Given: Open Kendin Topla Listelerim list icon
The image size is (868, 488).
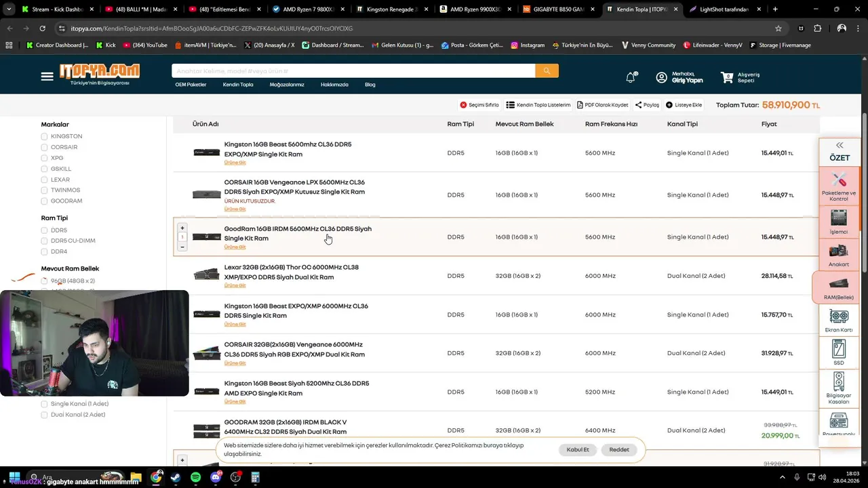Looking at the screenshot, I should coord(510,105).
